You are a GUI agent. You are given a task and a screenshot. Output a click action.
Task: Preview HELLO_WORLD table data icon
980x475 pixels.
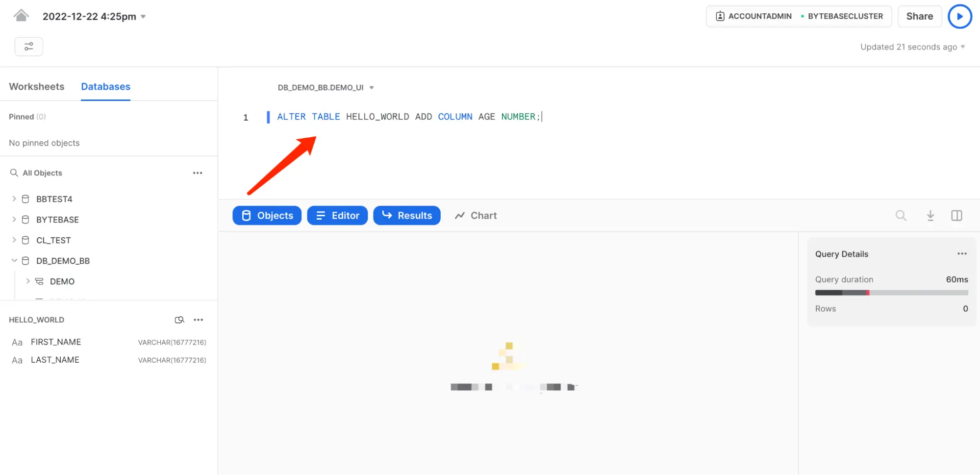[x=179, y=320]
